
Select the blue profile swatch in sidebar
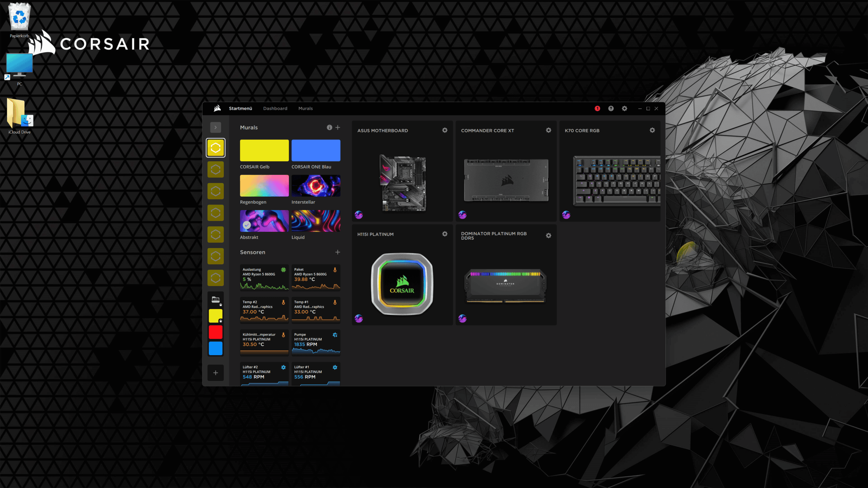pos(216,348)
